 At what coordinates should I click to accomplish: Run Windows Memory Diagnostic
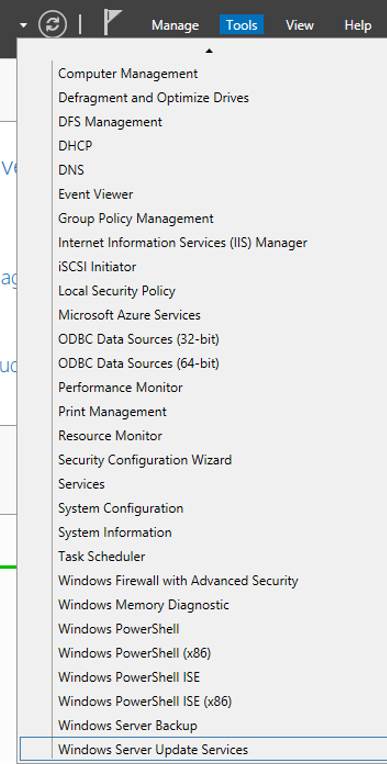tap(143, 605)
